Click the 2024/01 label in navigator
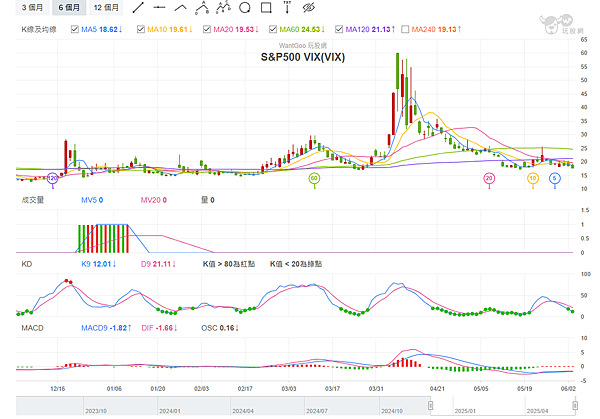Screen dimensions: 600x419 point(170,411)
